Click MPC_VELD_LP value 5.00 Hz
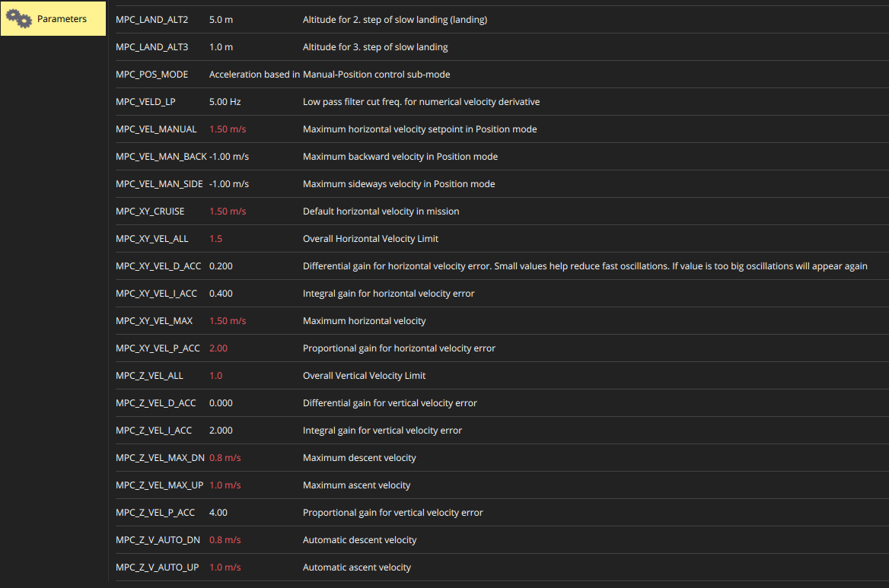 (225, 102)
